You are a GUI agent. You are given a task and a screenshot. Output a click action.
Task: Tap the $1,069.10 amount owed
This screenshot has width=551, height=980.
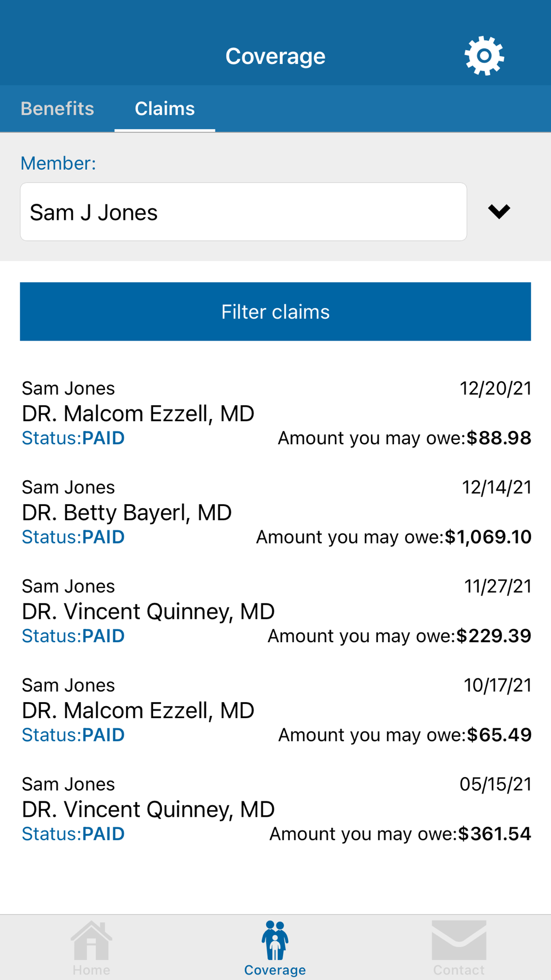pyautogui.click(x=488, y=537)
